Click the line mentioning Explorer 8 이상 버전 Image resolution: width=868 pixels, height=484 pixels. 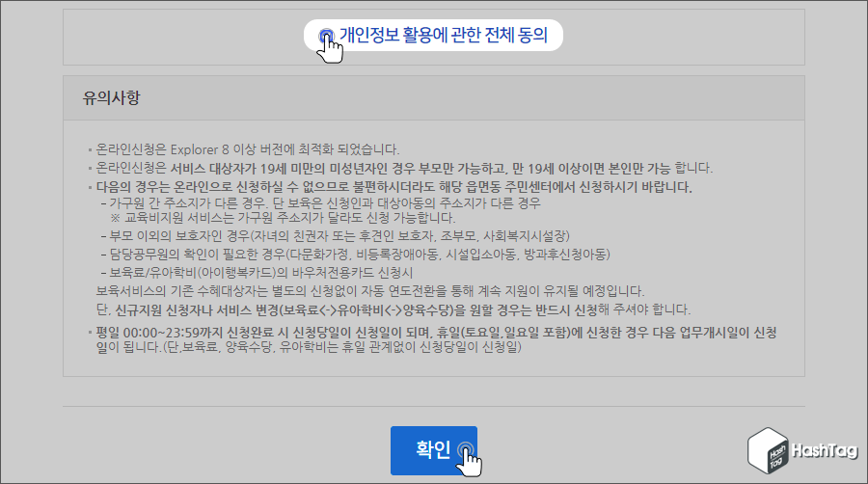coord(248,149)
